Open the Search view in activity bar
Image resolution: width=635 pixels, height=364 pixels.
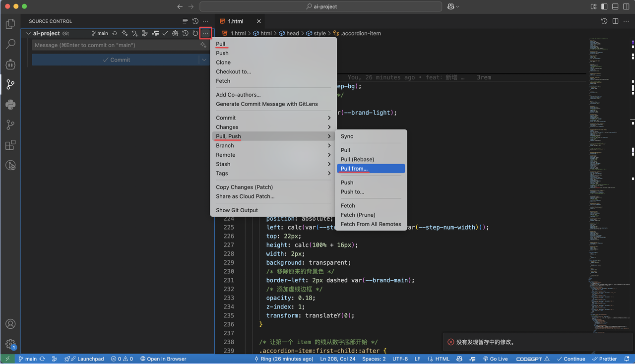coord(10,44)
